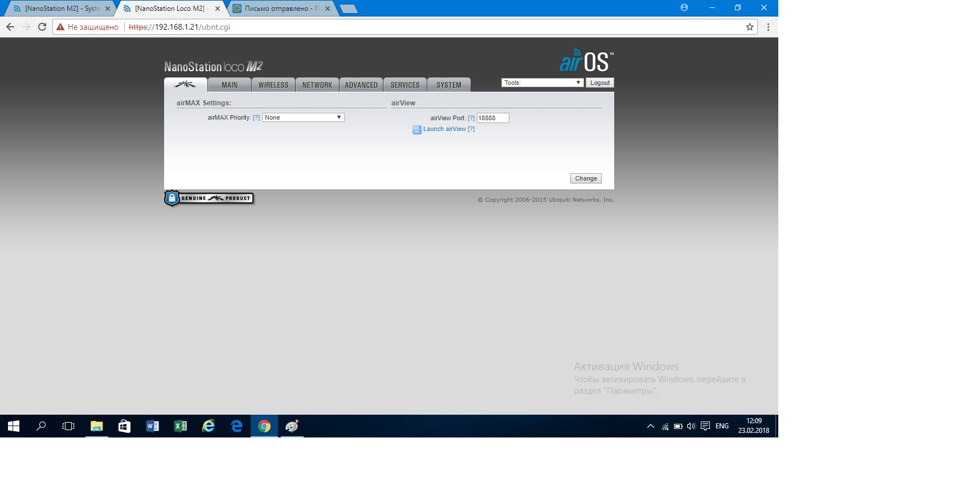Switch to the MAIN tab
Screen dimensions: 980x499
(x=230, y=85)
